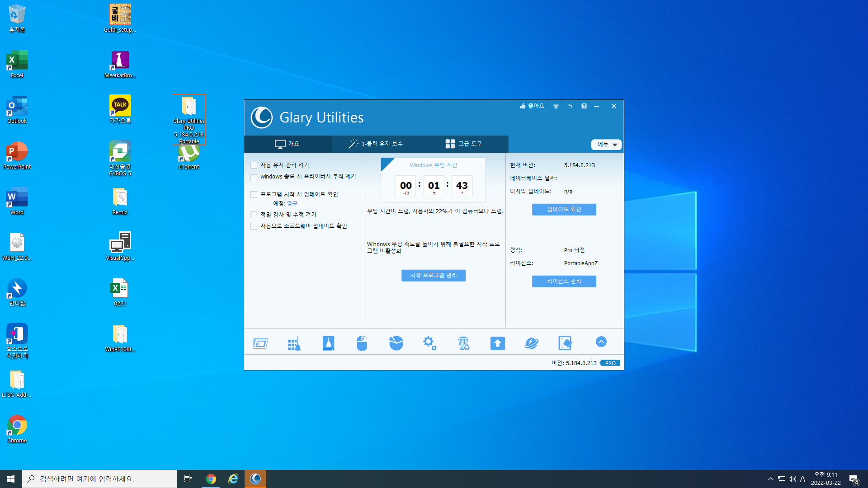Click the restore undo-arrow icon in the title bar
This screenshot has width=868, height=488.
coord(570,106)
